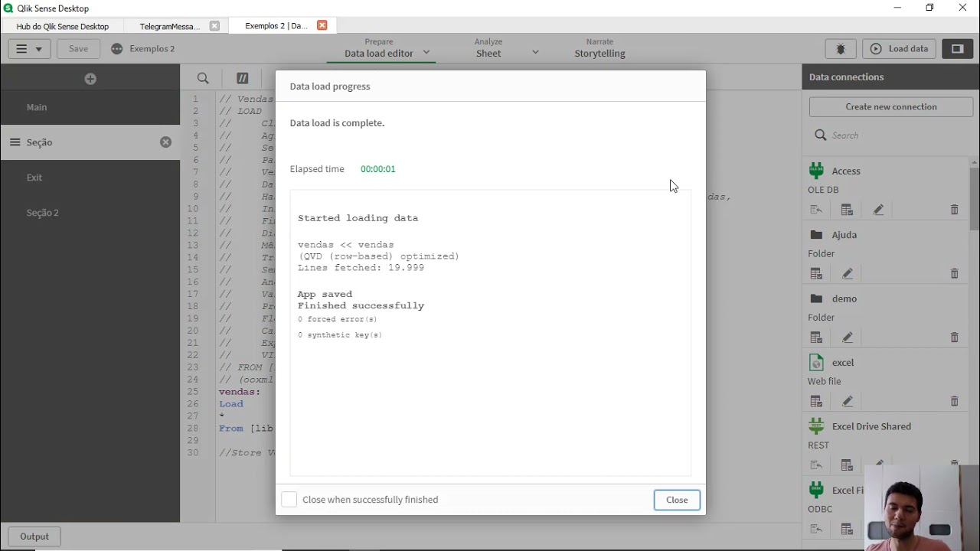The height and width of the screenshot is (551, 980).
Task: Click the Exemplos 2 app name
Action: click(152, 48)
